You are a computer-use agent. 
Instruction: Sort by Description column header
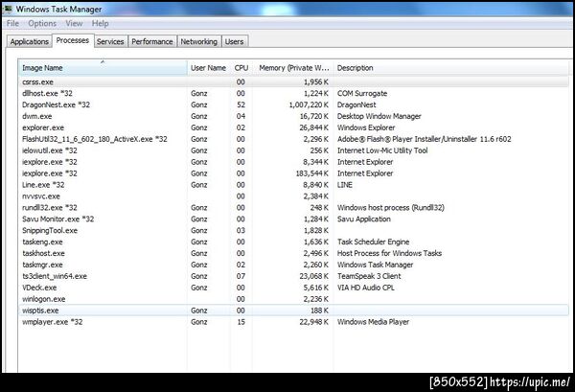click(x=451, y=68)
